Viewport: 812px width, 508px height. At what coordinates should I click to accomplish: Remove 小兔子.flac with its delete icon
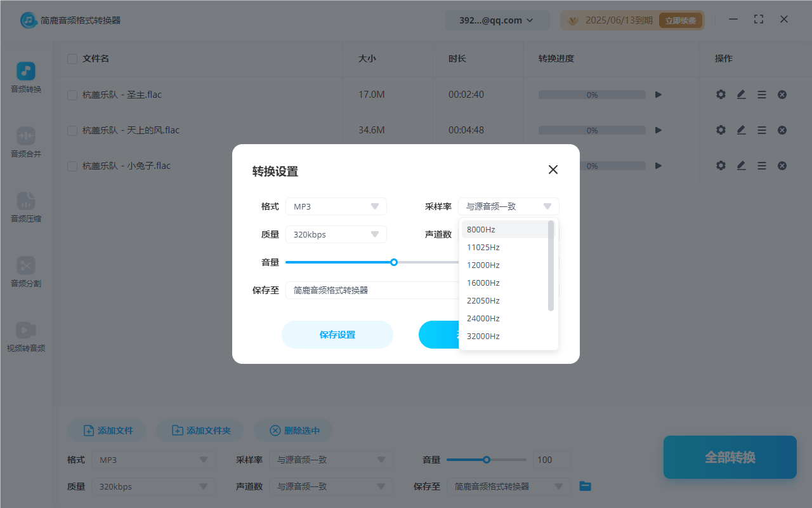(x=782, y=166)
